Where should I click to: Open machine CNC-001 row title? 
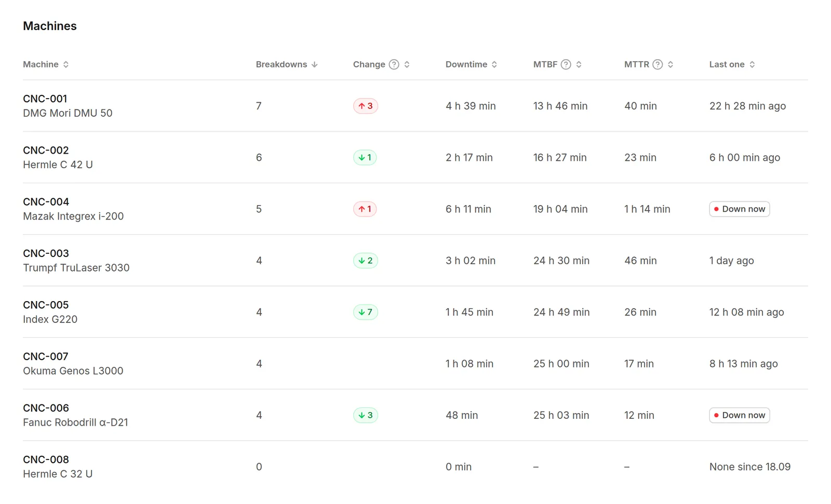tap(45, 99)
